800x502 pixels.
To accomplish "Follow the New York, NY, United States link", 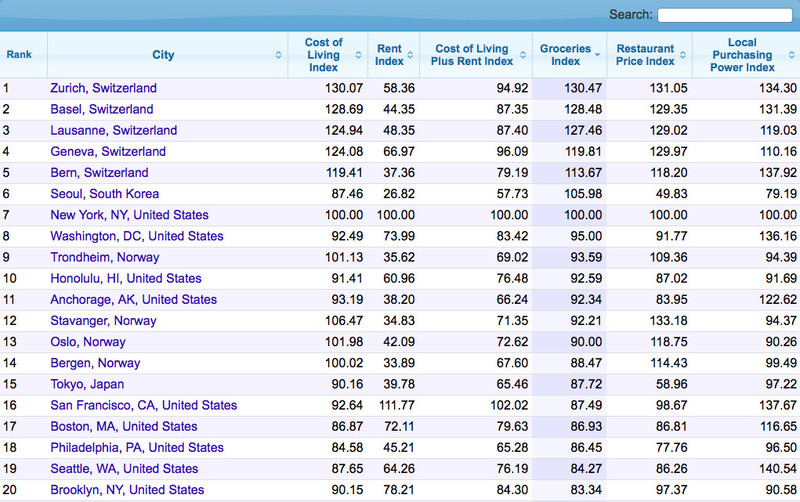I will (130, 215).
